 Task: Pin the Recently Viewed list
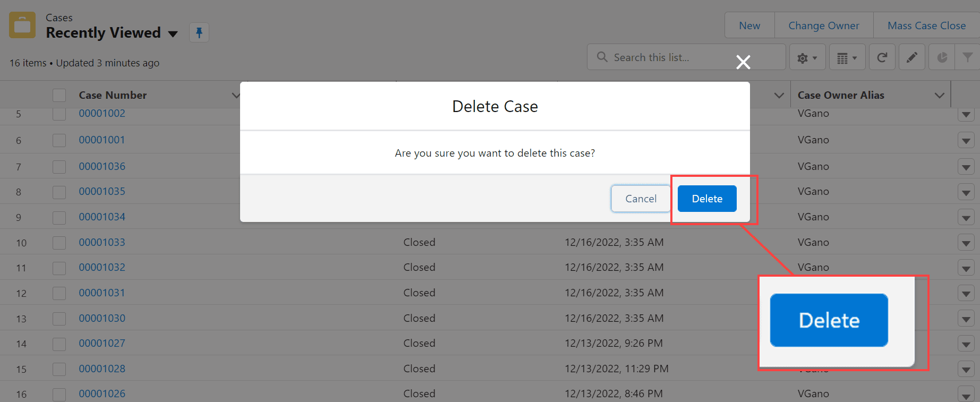199,33
